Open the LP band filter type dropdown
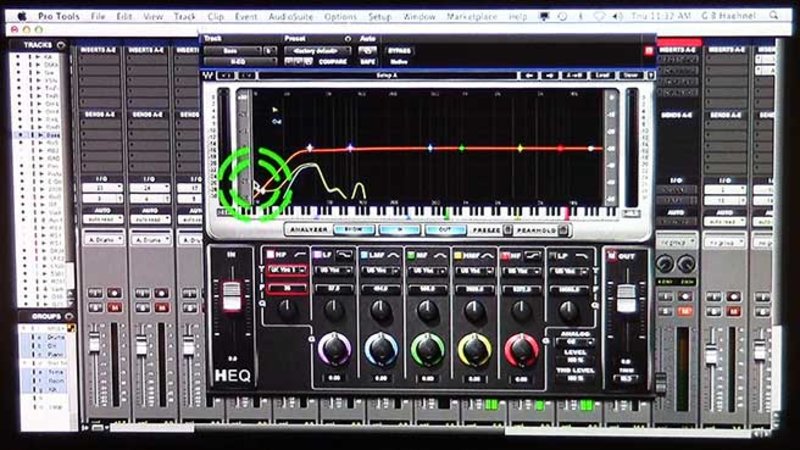This screenshot has width=800, height=450. tap(569, 272)
